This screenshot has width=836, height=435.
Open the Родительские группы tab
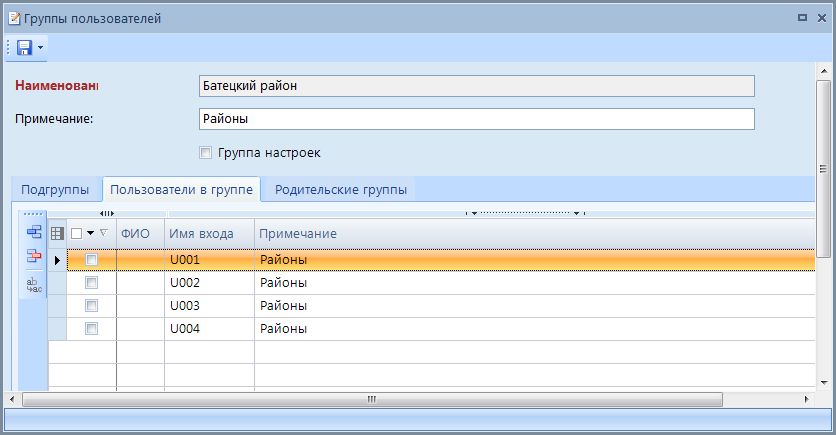[x=341, y=189]
